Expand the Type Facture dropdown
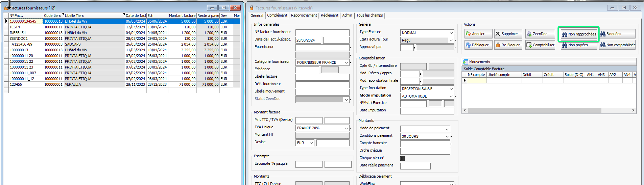Screen dimensions: 644x185 point(451,33)
